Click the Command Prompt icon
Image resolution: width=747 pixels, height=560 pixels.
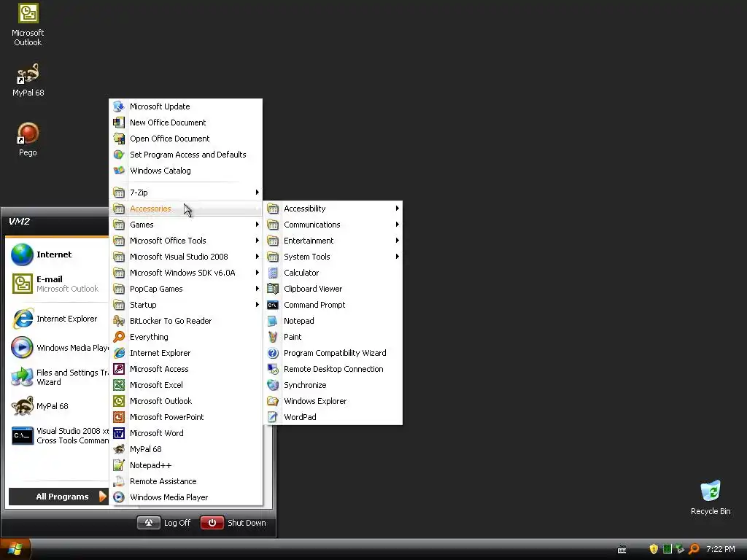tap(273, 305)
